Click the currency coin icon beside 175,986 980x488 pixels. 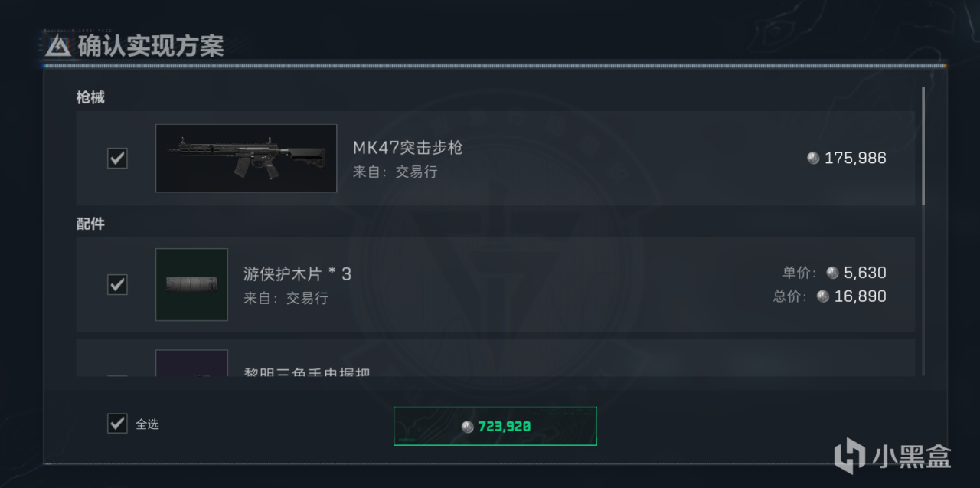tap(813, 159)
